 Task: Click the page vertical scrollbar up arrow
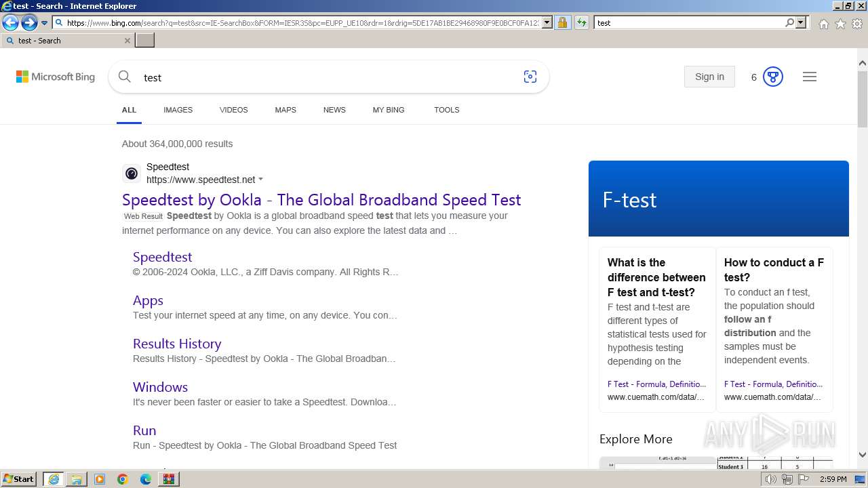pos(863,64)
